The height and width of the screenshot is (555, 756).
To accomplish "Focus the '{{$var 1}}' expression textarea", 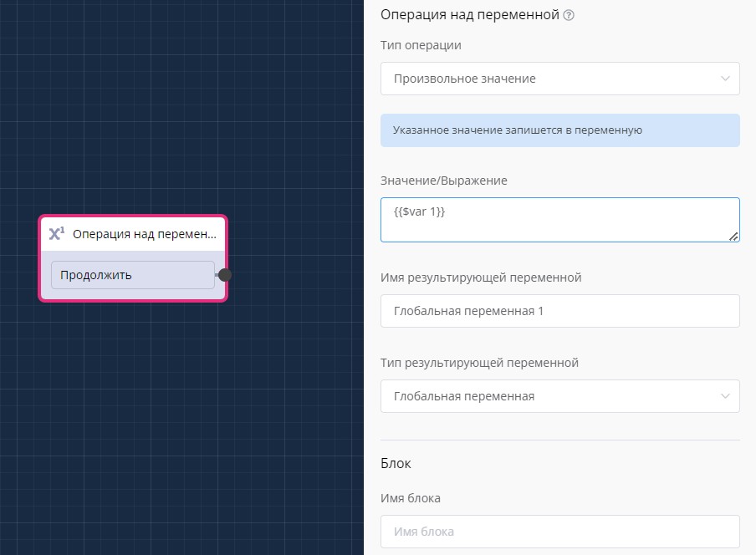I will (x=552, y=220).
